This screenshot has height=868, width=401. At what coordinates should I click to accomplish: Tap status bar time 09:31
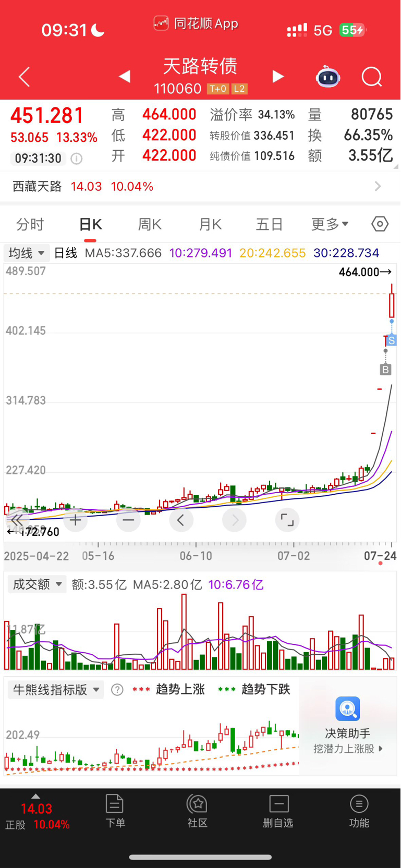[64, 30]
